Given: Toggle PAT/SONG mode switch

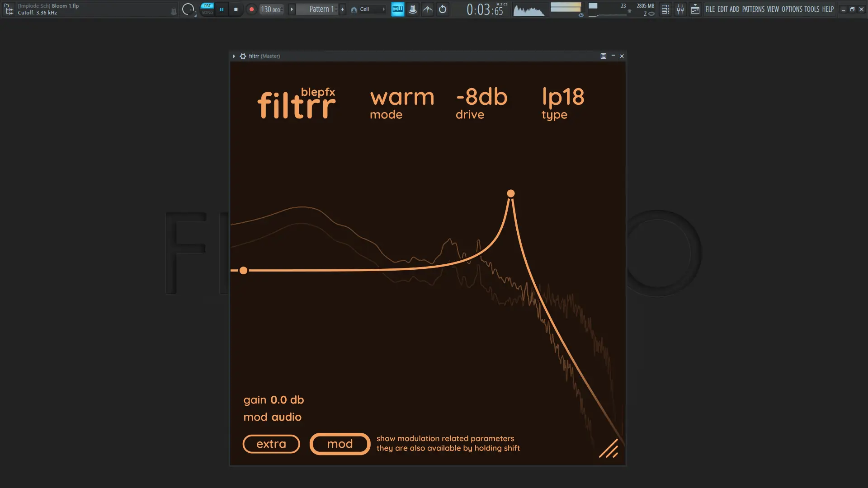Looking at the screenshot, I should click(x=207, y=9).
